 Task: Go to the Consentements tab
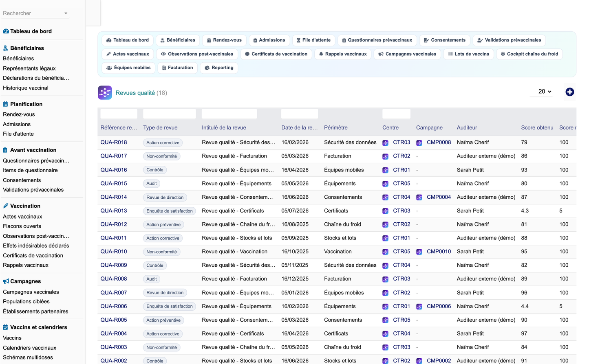click(x=445, y=40)
